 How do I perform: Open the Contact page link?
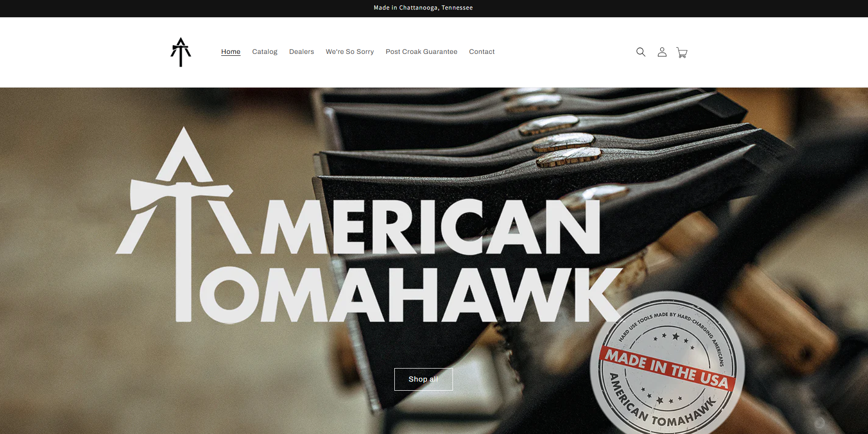[x=482, y=51]
